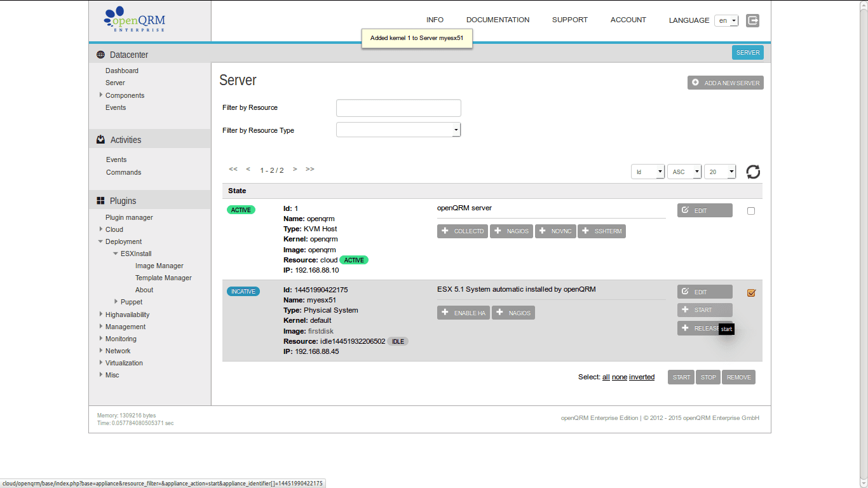
Task: Click the refresh icon above server table
Action: [x=753, y=172]
